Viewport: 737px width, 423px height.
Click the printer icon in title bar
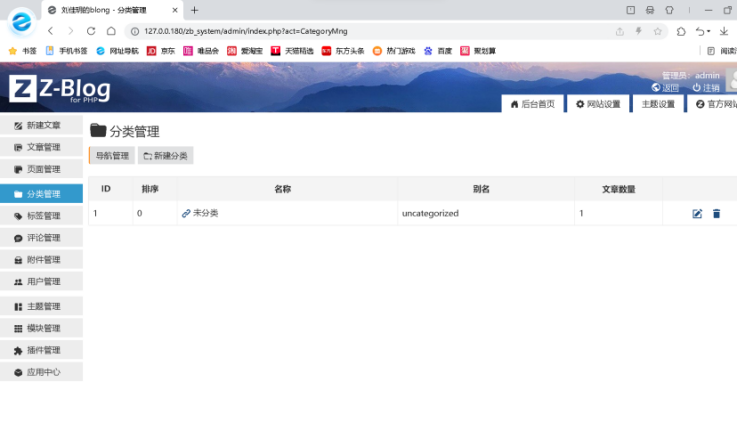(650, 10)
